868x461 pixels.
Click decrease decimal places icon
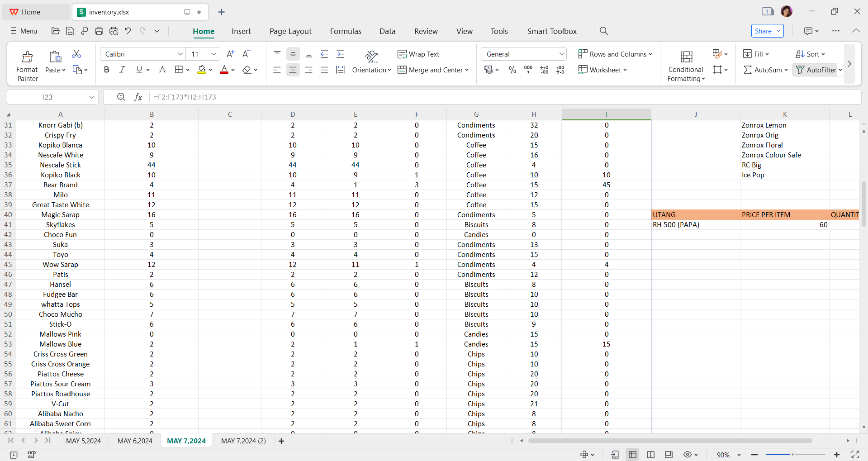click(x=560, y=70)
